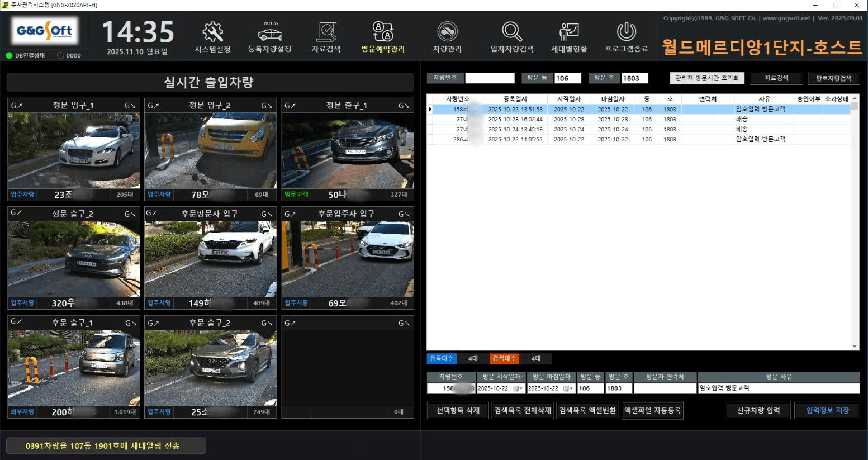Open the 차량관리 vehicle management icon
Image resolution: width=868 pixels, height=460 pixels.
tap(447, 37)
